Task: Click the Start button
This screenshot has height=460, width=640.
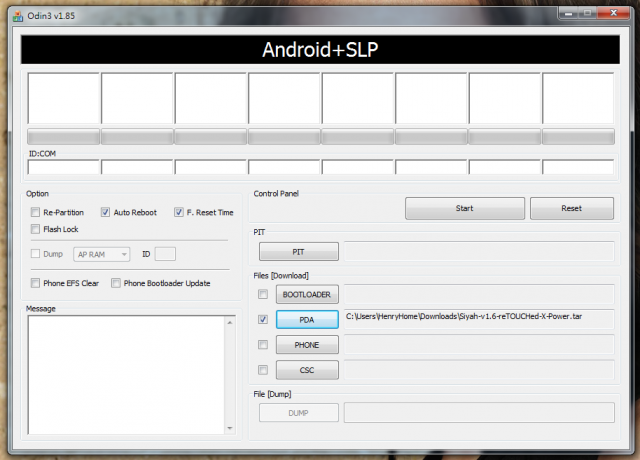Action: (465, 208)
